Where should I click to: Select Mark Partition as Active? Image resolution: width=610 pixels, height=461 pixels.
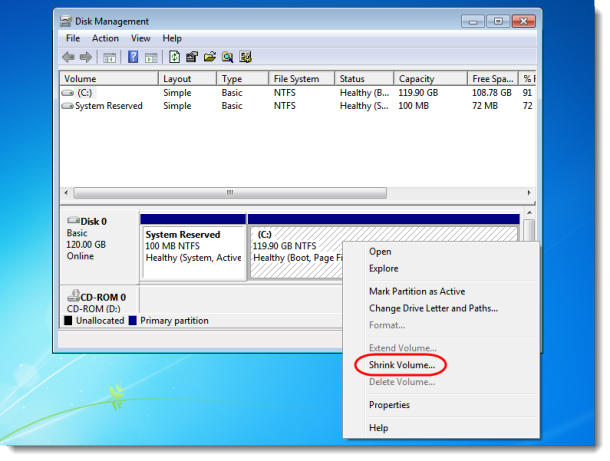pyautogui.click(x=442, y=291)
